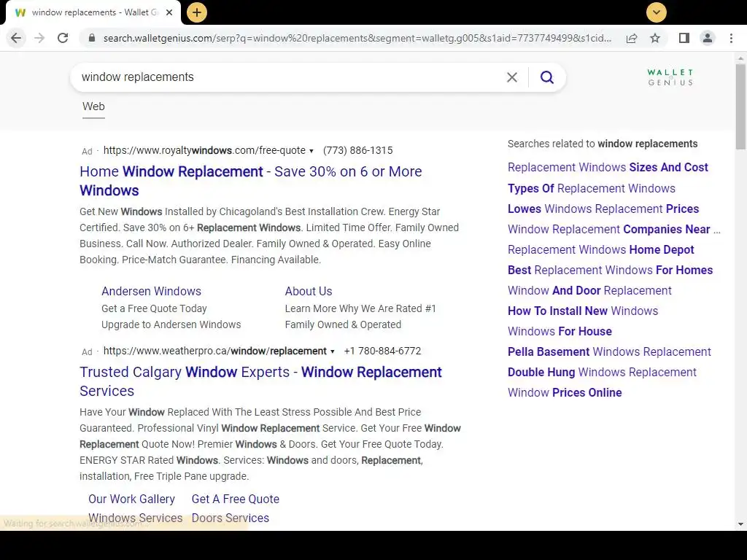Open Windows For House related search

[x=560, y=332]
